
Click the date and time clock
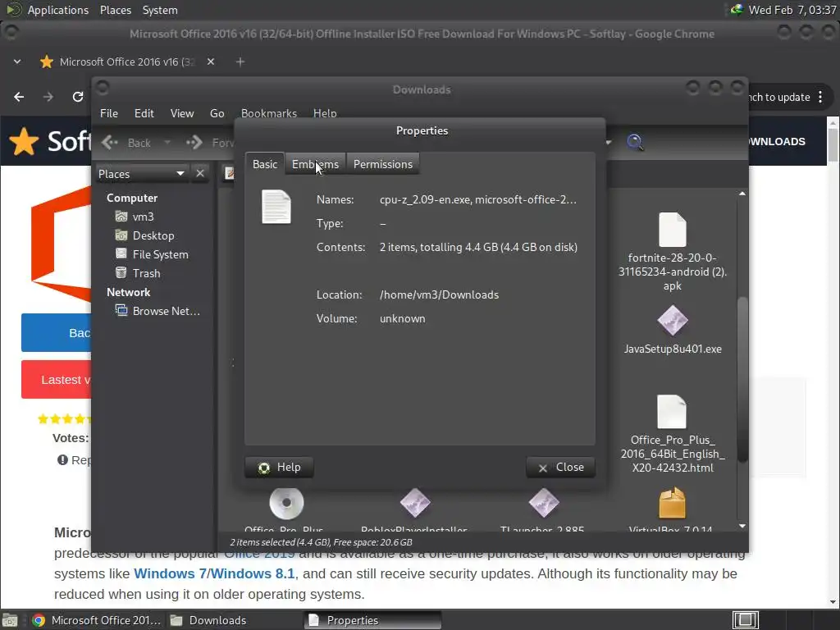click(792, 10)
